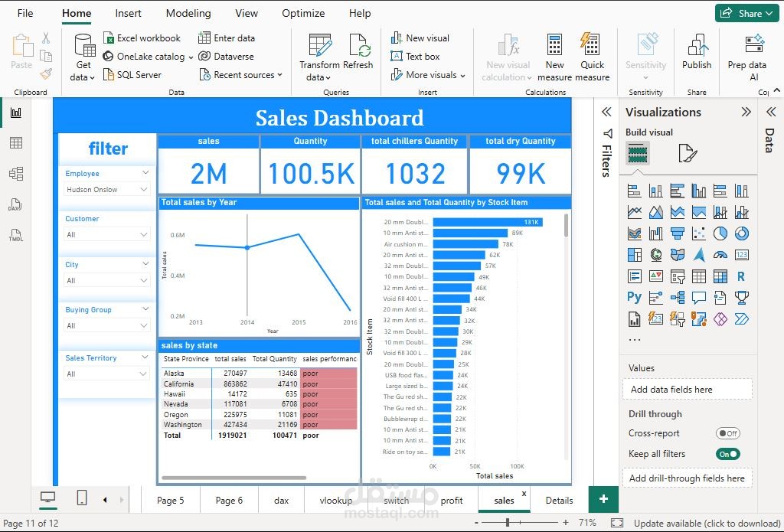Open the TMDL view icon
Viewport: 784px width, 532px height.
click(x=16, y=235)
